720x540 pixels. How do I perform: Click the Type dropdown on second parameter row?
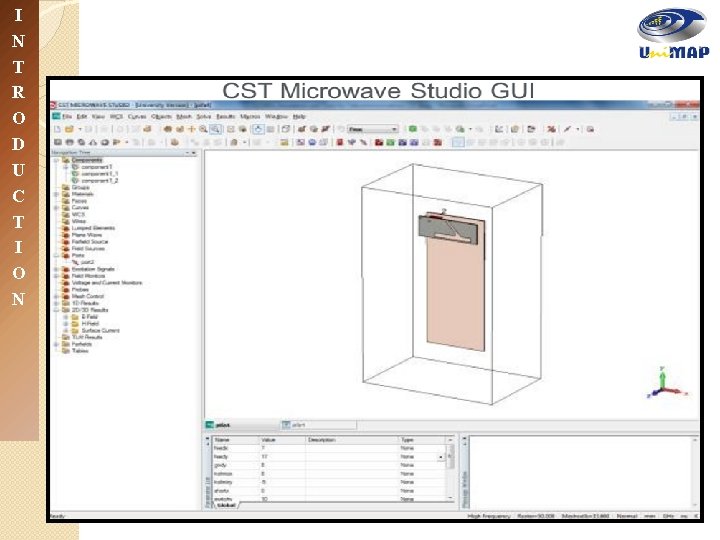pyautogui.click(x=441, y=457)
